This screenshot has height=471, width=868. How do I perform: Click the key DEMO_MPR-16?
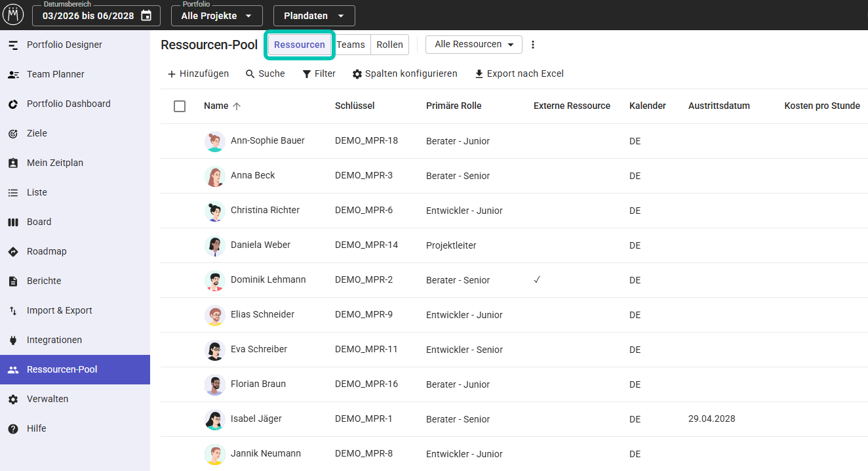coord(366,384)
